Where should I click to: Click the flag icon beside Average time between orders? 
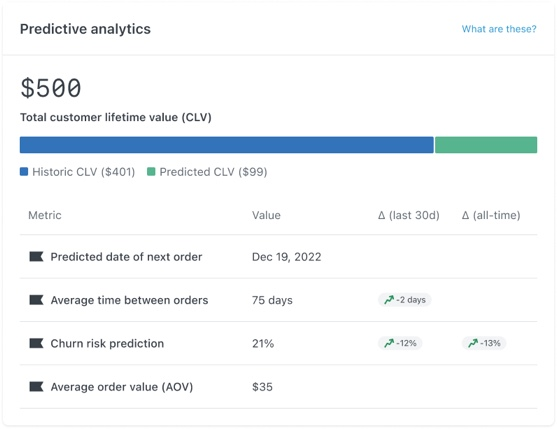tap(36, 300)
